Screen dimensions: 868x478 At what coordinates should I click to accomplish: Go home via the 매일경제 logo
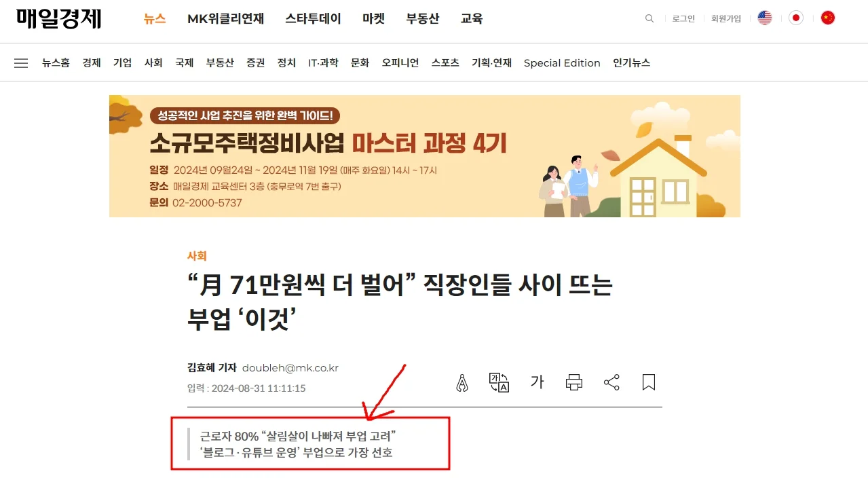click(x=60, y=18)
